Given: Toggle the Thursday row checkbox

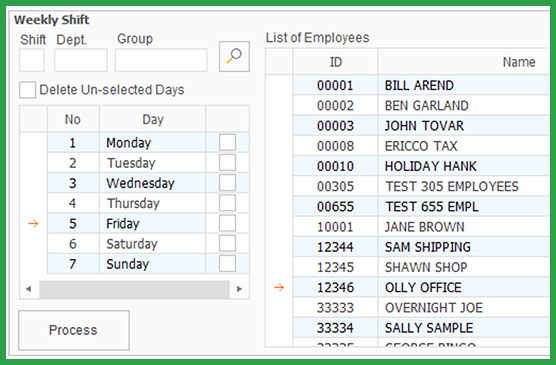Looking at the screenshot, I should [x=227, y=203].
